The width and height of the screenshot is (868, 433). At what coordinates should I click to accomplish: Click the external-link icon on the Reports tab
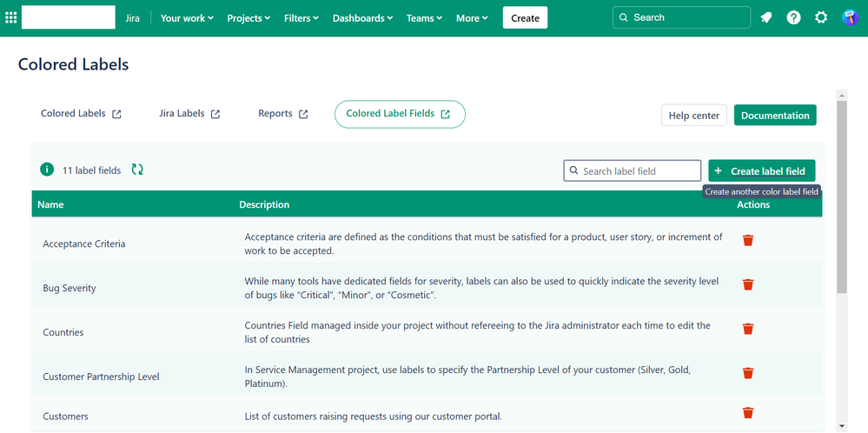pos(303,114)
